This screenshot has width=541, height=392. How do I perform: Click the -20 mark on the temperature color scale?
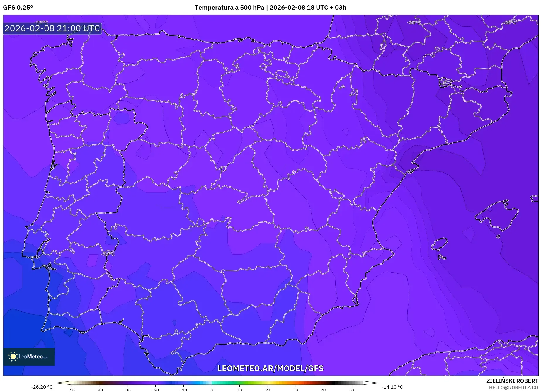pos(155,390)
